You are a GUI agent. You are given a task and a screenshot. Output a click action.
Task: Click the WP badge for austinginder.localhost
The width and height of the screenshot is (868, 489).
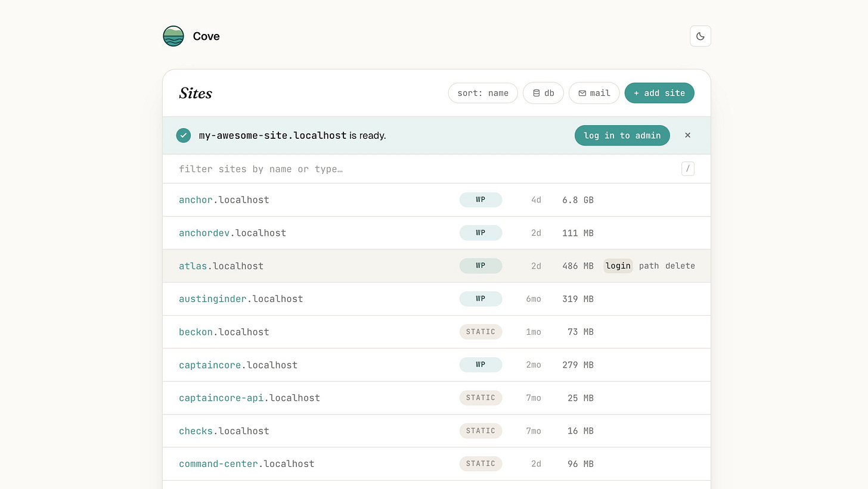pos(480,299)
